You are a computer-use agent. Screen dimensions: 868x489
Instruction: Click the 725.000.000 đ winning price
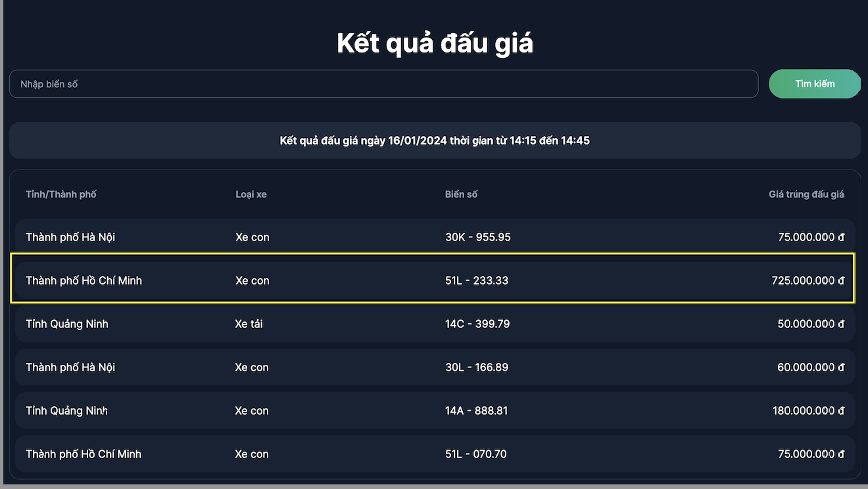[x=808, y=281]
